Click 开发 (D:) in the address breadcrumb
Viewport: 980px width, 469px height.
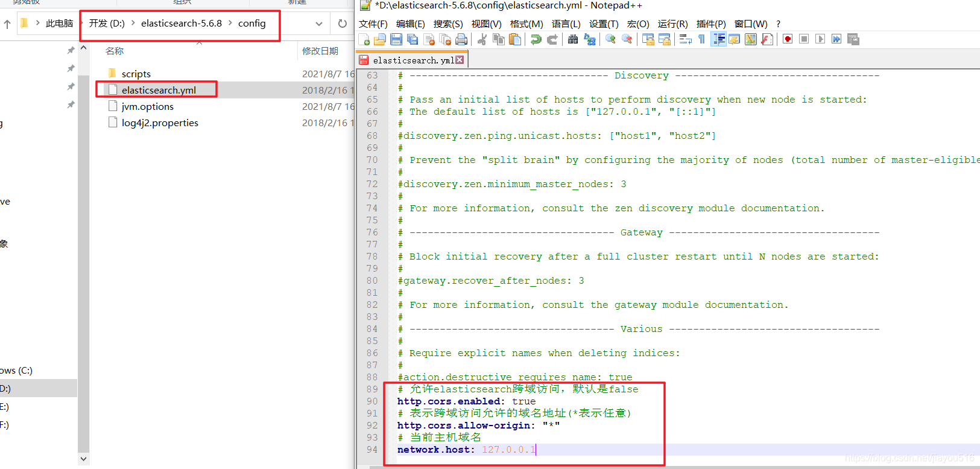click(x=107, y=24)
